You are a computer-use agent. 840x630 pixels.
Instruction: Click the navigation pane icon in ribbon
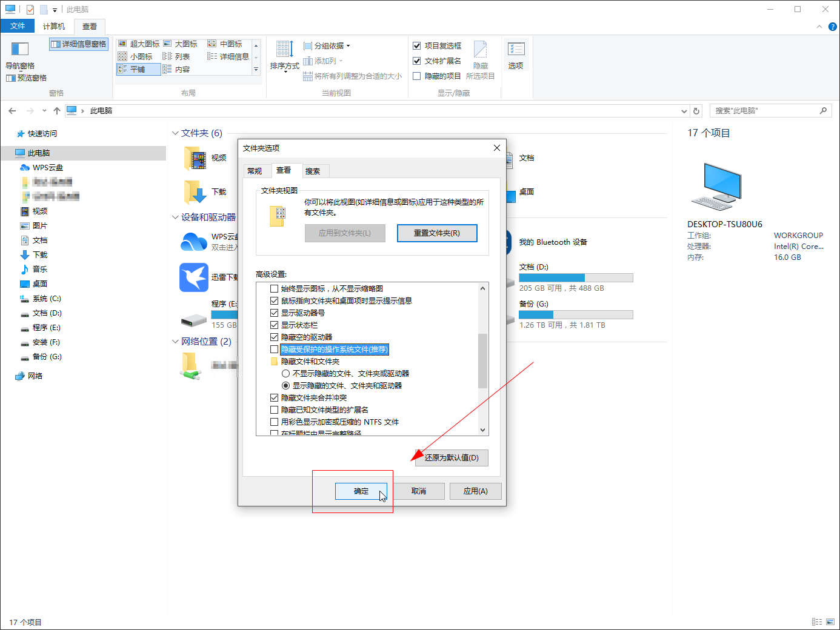click(19, 49)
